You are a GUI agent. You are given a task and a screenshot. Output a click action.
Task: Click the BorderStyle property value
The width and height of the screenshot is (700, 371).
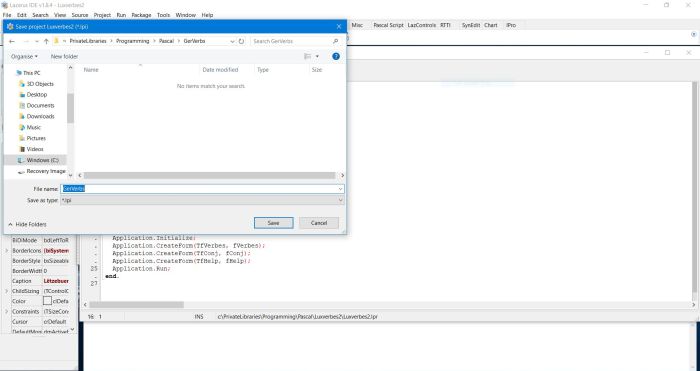click(56, 261)
